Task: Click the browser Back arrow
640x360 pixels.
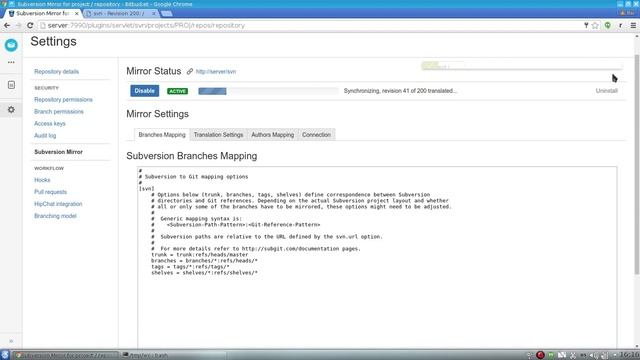Action: [7, 25]
